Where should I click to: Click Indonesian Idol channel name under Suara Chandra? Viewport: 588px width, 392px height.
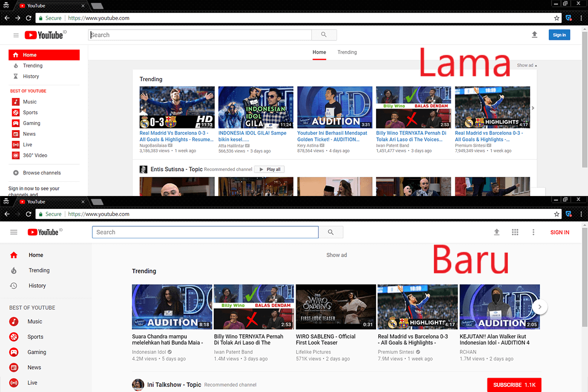click(149, 352)
